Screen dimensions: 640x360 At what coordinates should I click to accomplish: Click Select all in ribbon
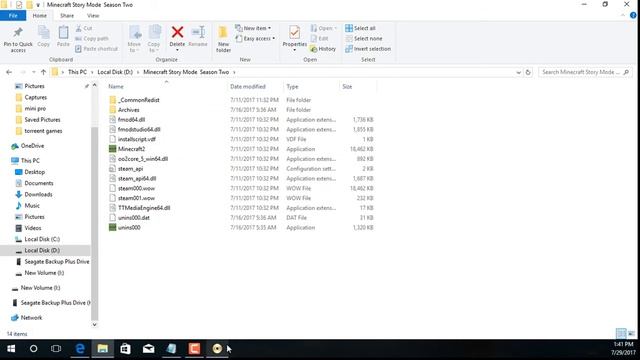[x=360, y=28]
